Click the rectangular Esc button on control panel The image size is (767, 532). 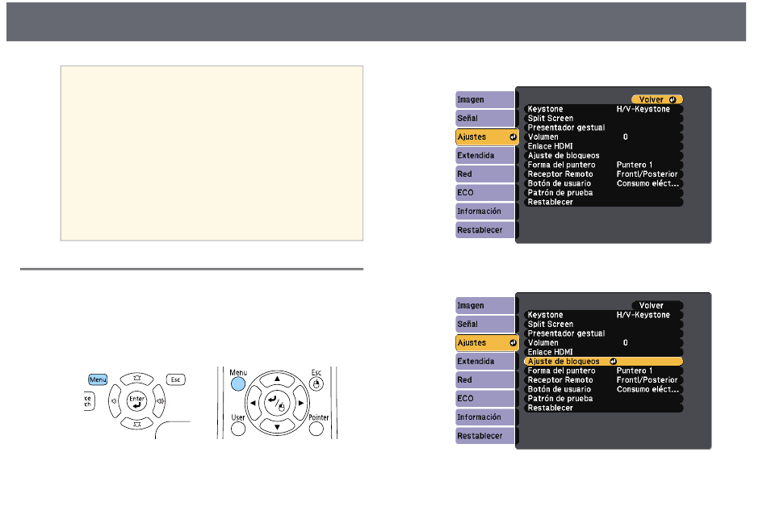176,379
